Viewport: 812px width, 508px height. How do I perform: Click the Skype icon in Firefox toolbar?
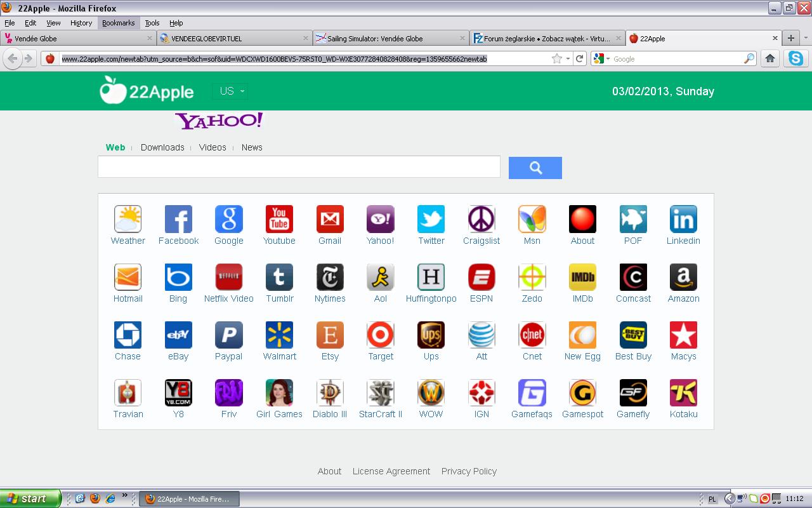tap(796, 58)
